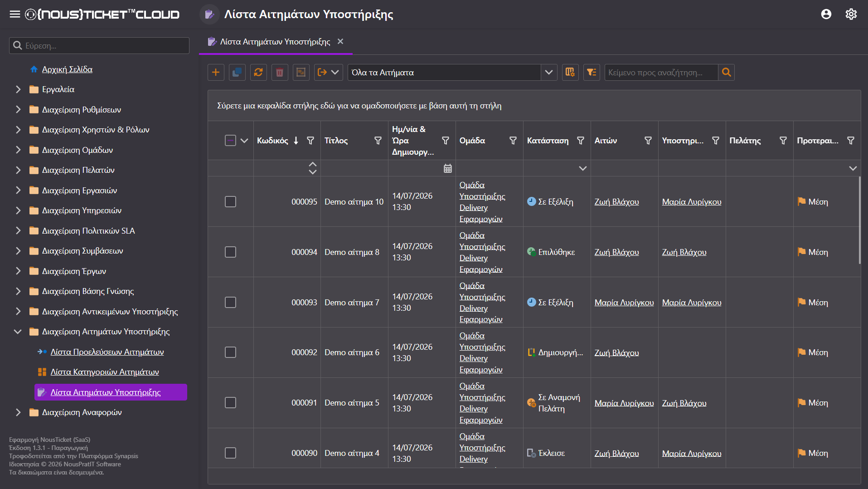
Task: Click the orange search magnifier button
Action: click(x=727, y=73)
